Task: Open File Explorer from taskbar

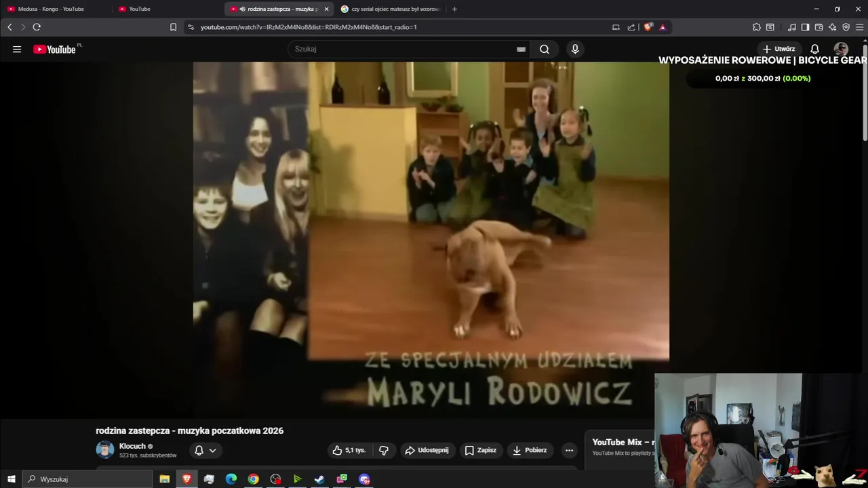Action: (164, 479)
